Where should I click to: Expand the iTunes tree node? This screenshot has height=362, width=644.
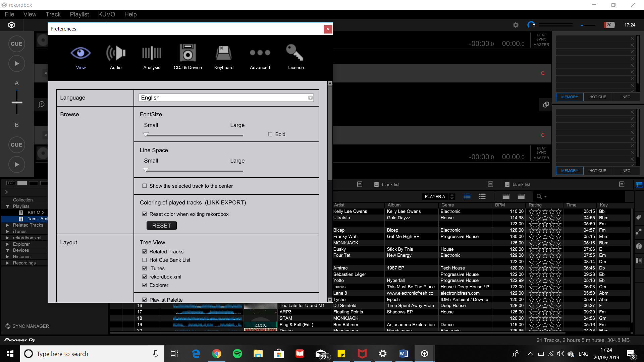7,231
